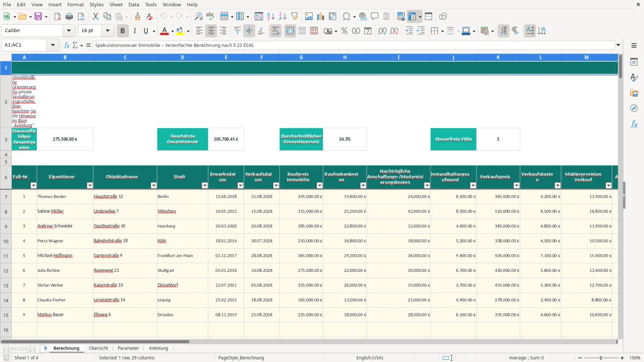The image size is (644, 362).
Task: Open the Tools menu
Action: (151, 4)
